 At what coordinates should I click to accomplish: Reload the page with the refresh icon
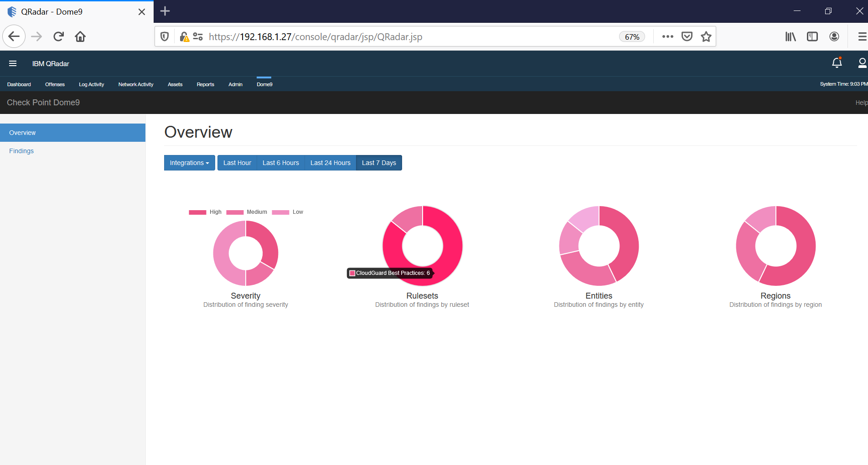tap(58, 36)
